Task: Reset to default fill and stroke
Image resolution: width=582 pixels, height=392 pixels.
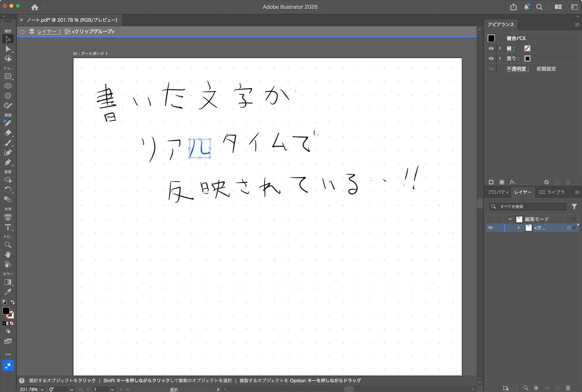Action: [x=4, y=302]
